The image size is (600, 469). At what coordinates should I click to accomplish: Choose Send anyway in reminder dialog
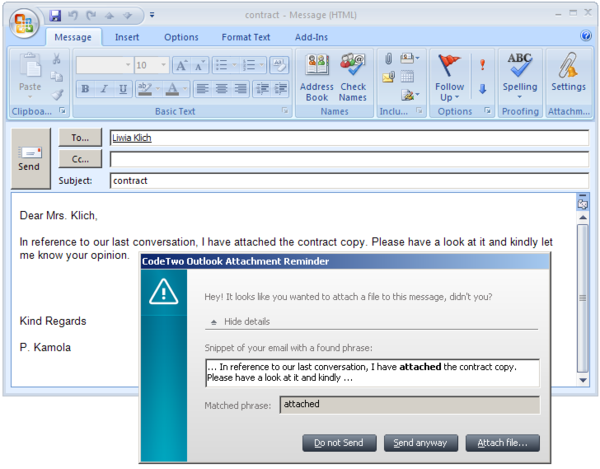pos(421,443)
